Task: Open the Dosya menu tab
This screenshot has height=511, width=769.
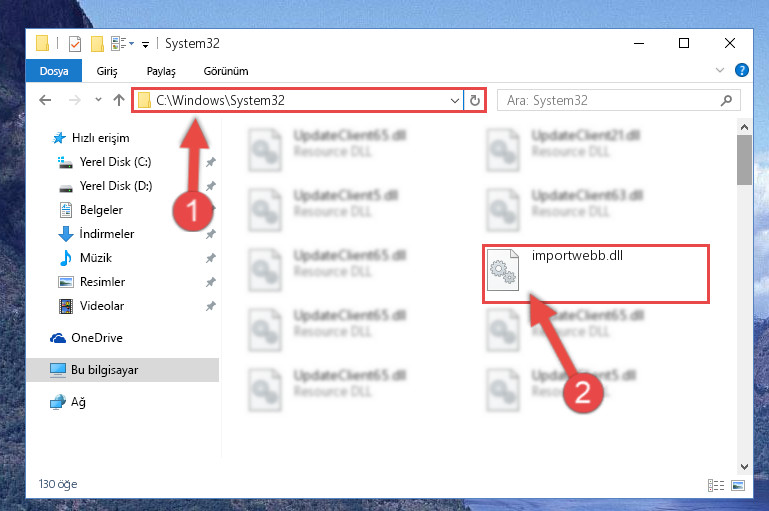Action: 54,71
